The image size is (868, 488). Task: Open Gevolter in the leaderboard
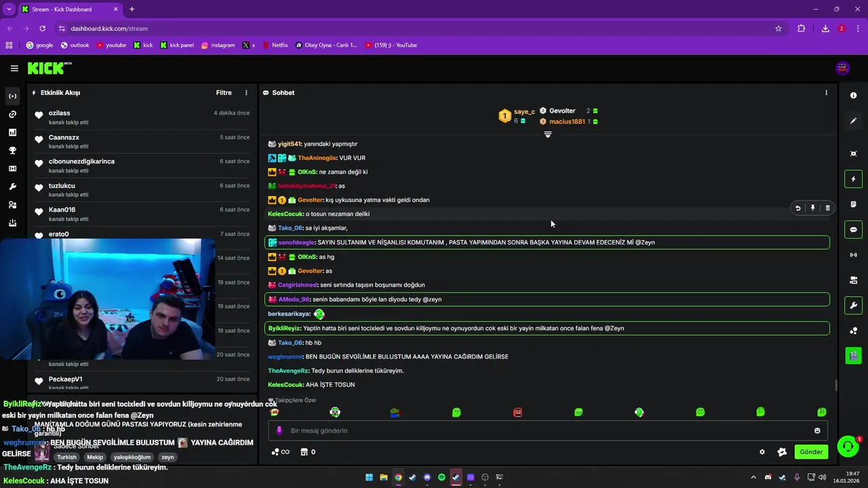pos(562,111)
